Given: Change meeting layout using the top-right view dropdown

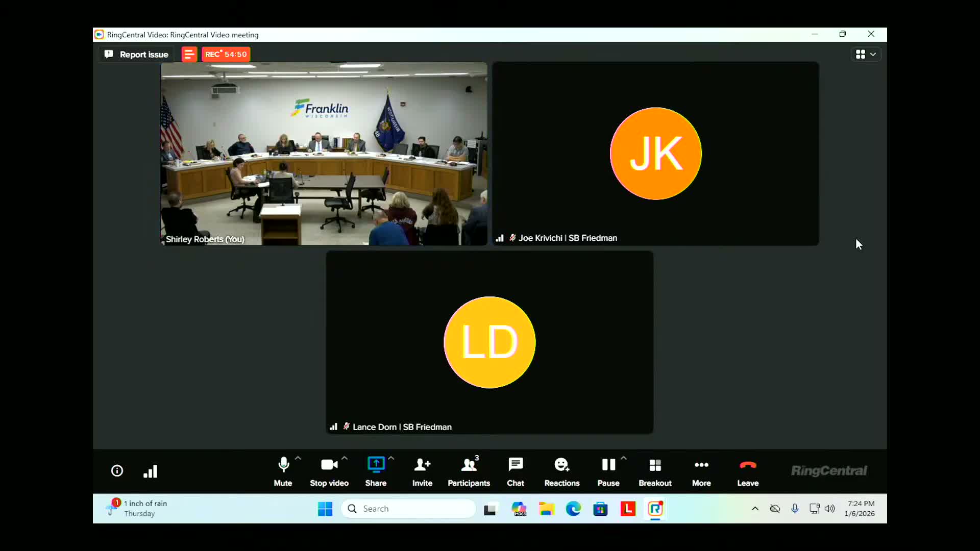Looking at the screenshot, I should pyautogui.click(x=866, y=54).
